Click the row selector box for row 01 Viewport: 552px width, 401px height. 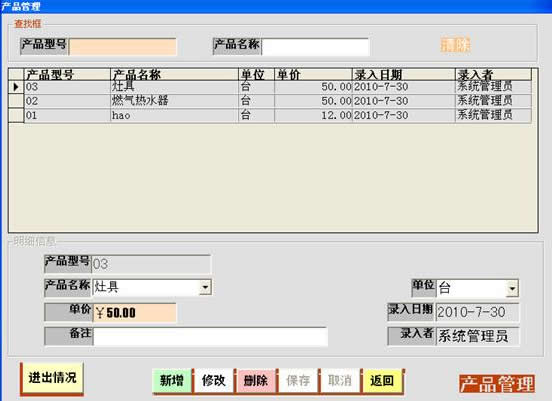point(16,115)
